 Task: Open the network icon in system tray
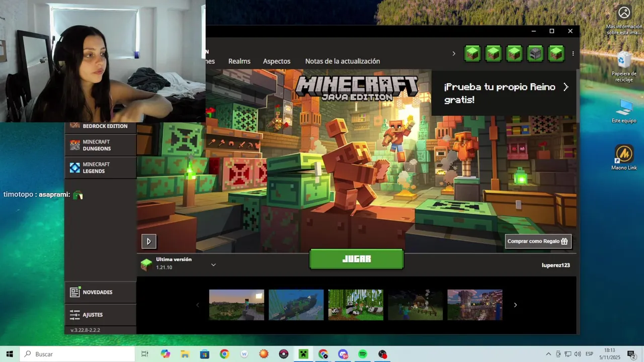click(x=568, y=354)
